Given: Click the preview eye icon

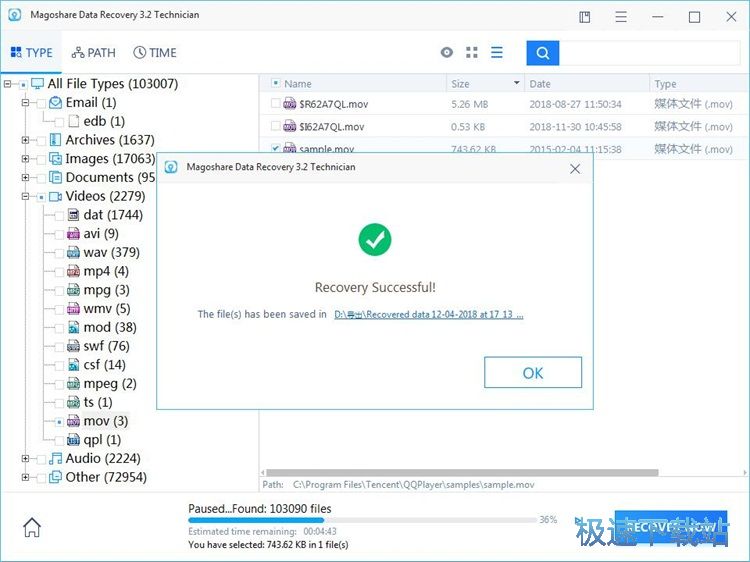Looking at the screenshot, I should click(x=447, y=53).
